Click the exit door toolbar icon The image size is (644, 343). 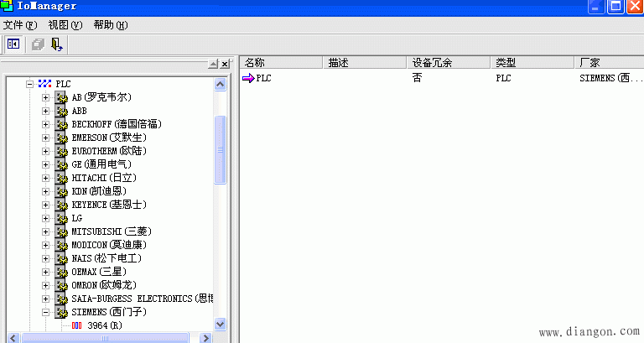57,44
